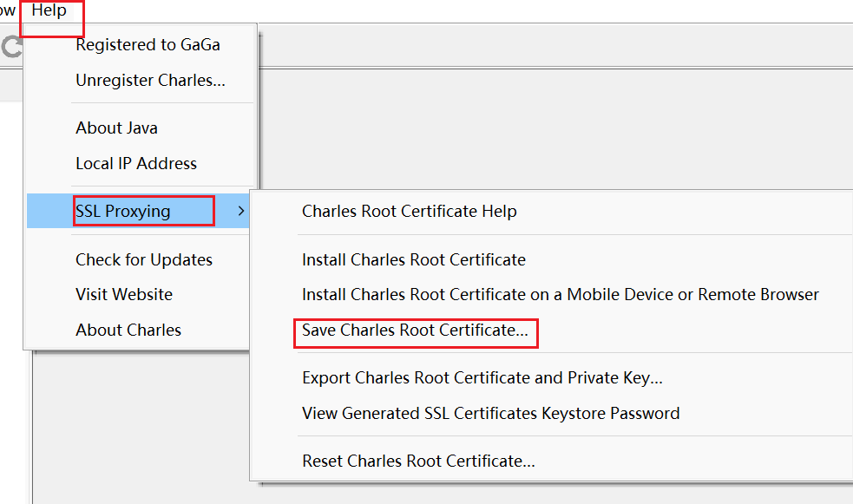
Task: Choose Check for Updates
Action: [144, 260]
